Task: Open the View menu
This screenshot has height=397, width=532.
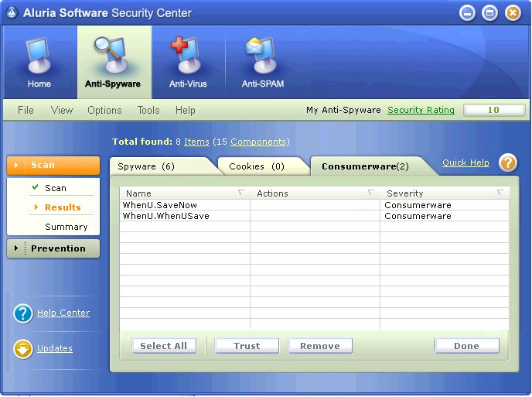Action: 62,110
